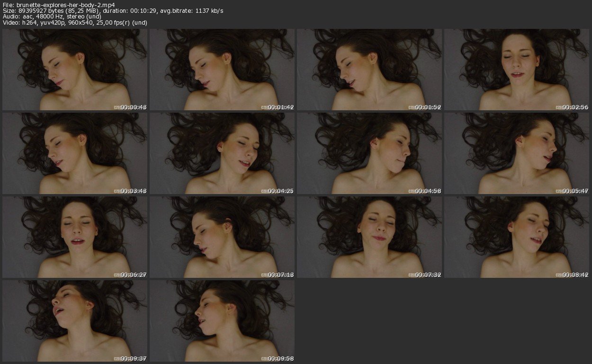Click the thumbnail at 00:09:37

[x=75, y=321]
